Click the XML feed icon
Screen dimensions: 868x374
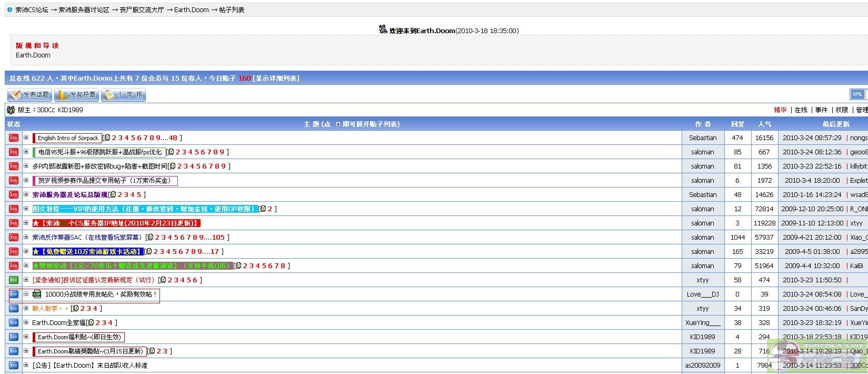pos(857,94)
